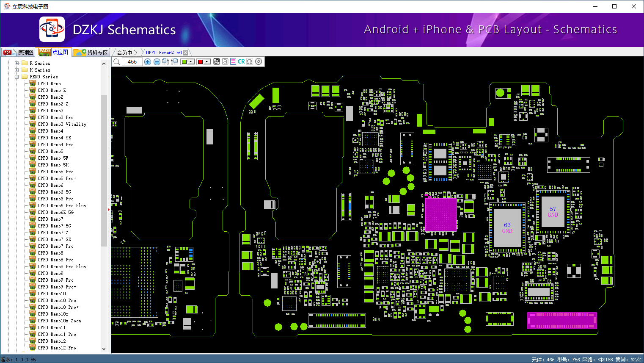Click the magenta connector at board bottom
Screen dimensions: 644x363
[562, 321]
